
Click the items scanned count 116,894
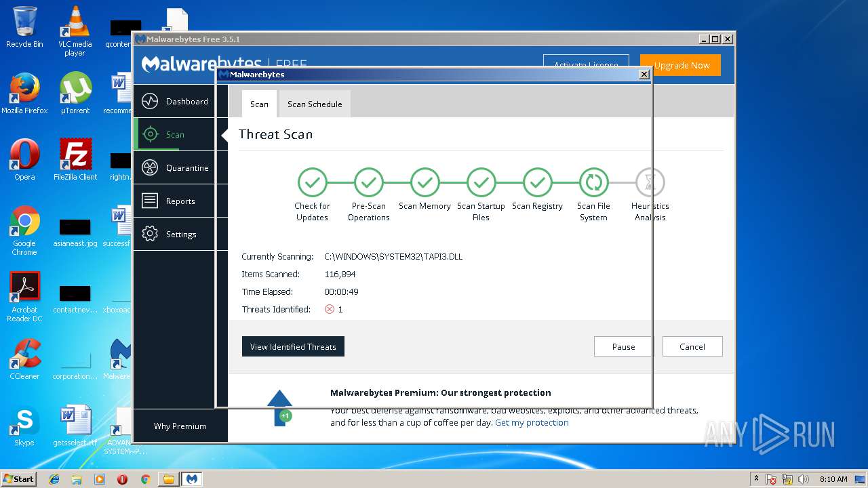[340, 274]
